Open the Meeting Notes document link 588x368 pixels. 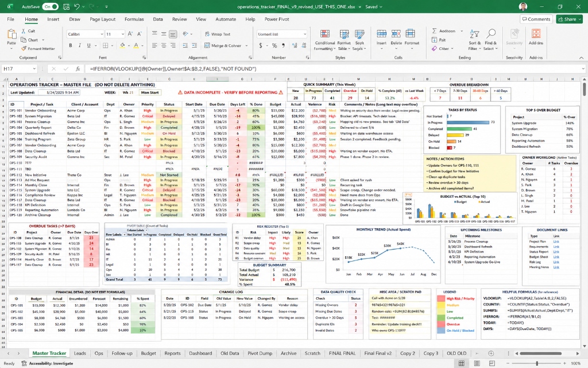point(556,267)
